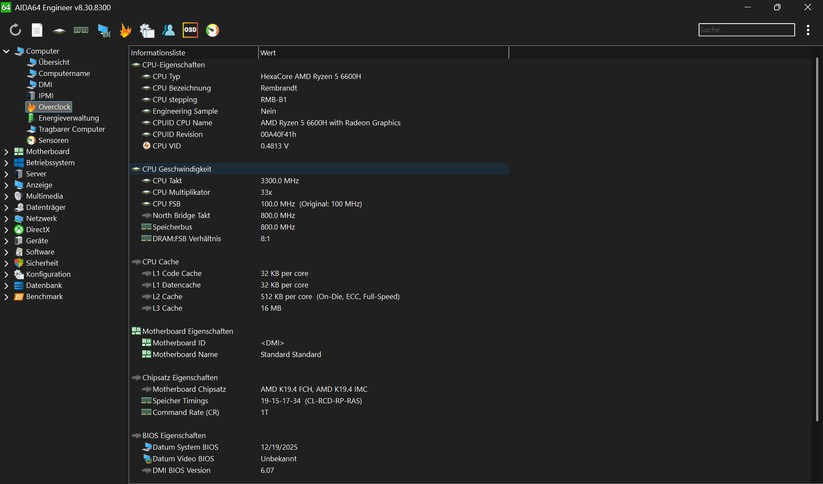Click the user profile toolbar icon
823x484 pixels.
[x=168, y=30]
